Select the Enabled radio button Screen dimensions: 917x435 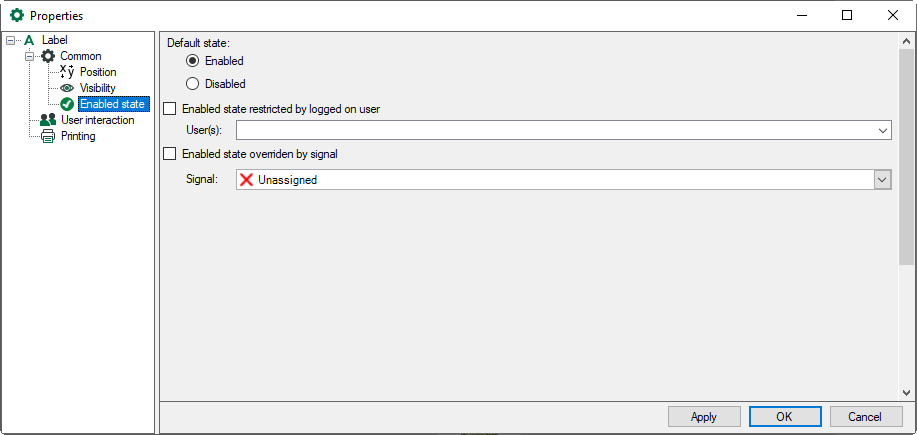pyautogui.click(x=192, y=61)
